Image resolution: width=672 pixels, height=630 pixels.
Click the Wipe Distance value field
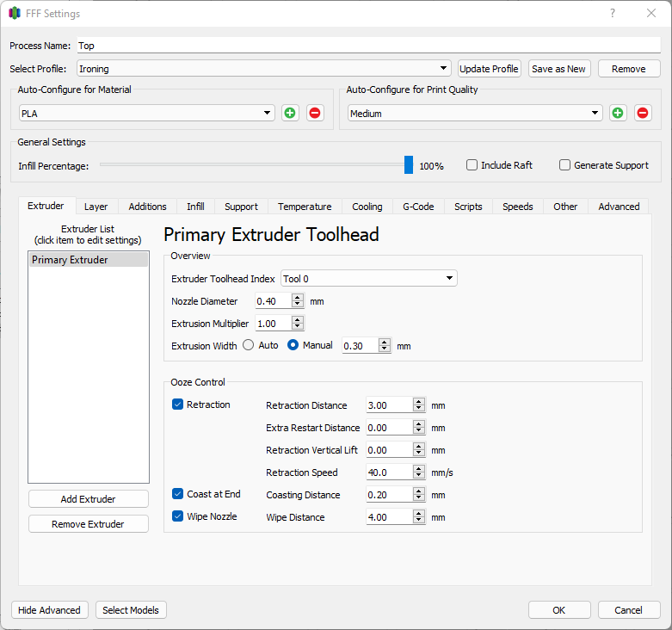(x=389, y=517)
